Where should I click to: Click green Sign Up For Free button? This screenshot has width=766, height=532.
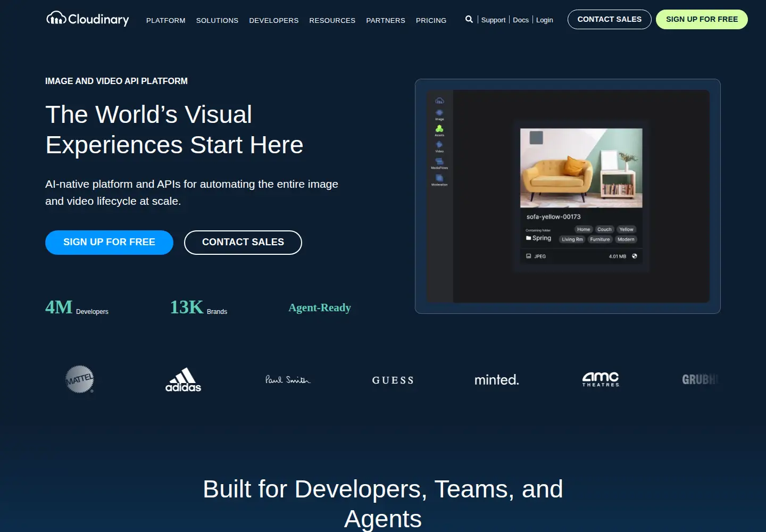(702, 19)
